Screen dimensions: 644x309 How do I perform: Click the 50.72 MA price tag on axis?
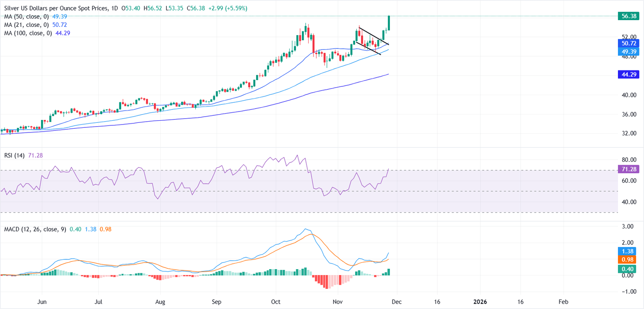[630, 43]
